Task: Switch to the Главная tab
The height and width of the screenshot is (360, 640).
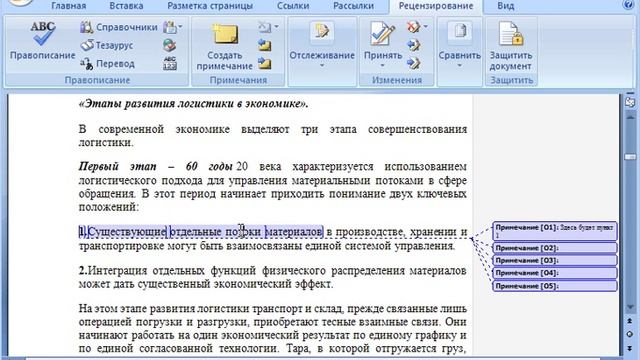Action: pos(69,6)
